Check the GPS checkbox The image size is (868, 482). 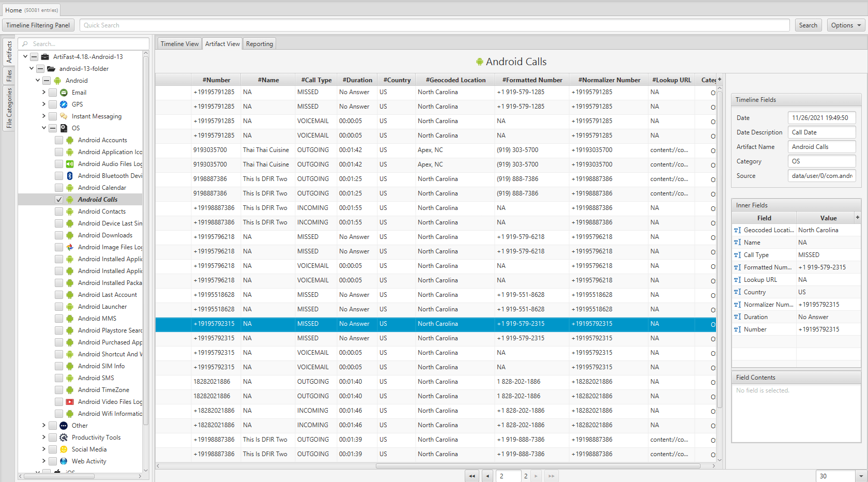click(53, 104)
